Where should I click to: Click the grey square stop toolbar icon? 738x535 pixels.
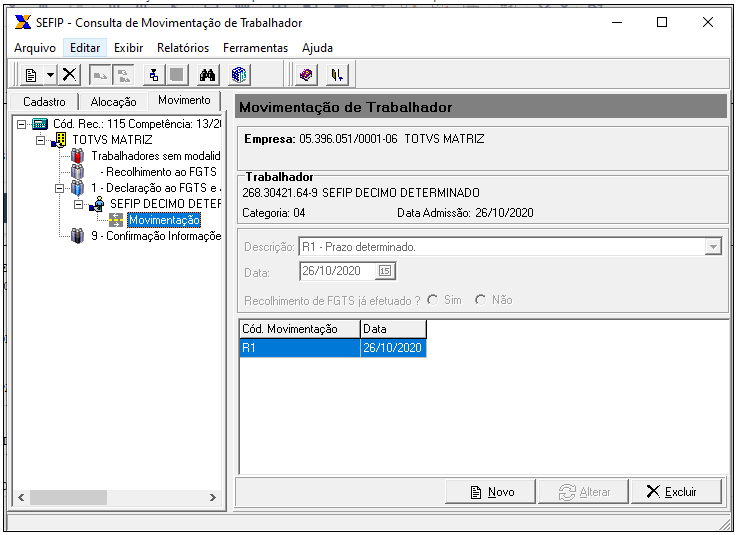(177, 75)
